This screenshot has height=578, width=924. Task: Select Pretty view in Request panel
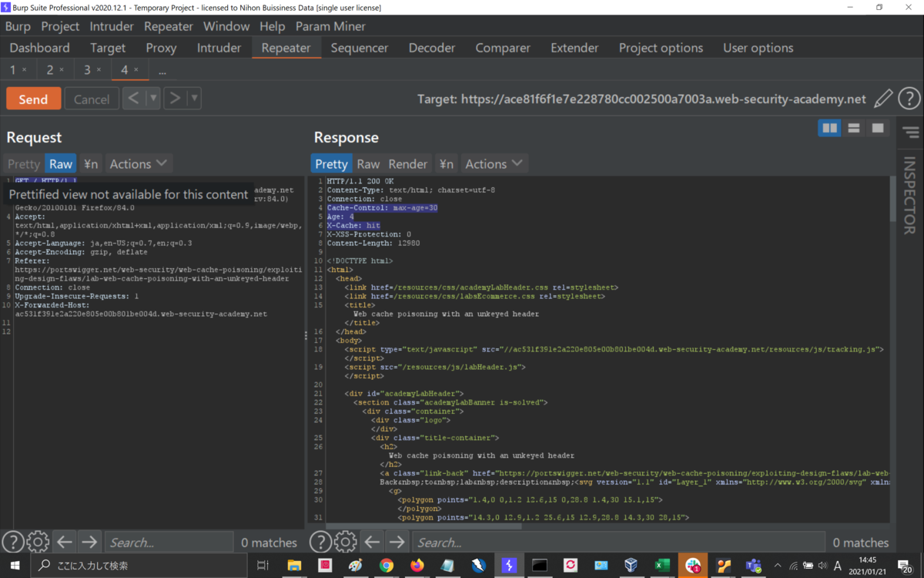(23, 163)
